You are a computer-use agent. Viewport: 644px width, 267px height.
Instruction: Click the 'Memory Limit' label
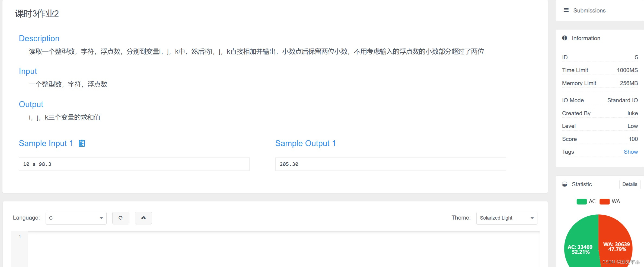click(x=579, y=83)
